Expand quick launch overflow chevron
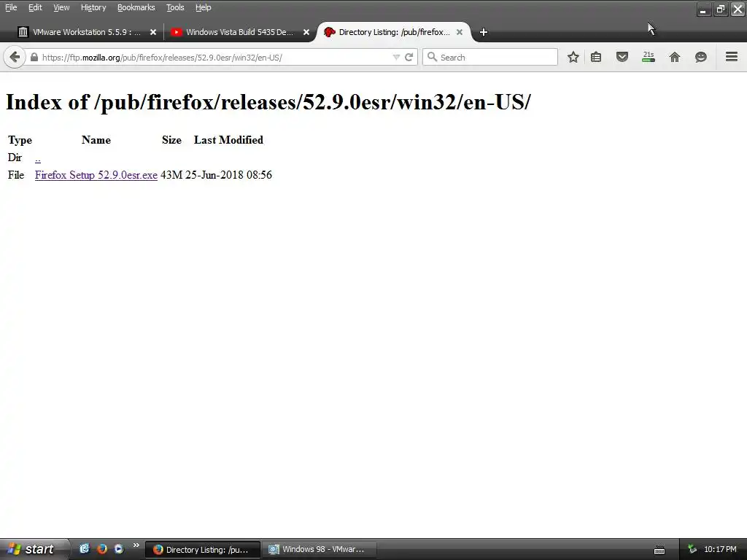Screen dimensions: 747x560 coord(136,545)
